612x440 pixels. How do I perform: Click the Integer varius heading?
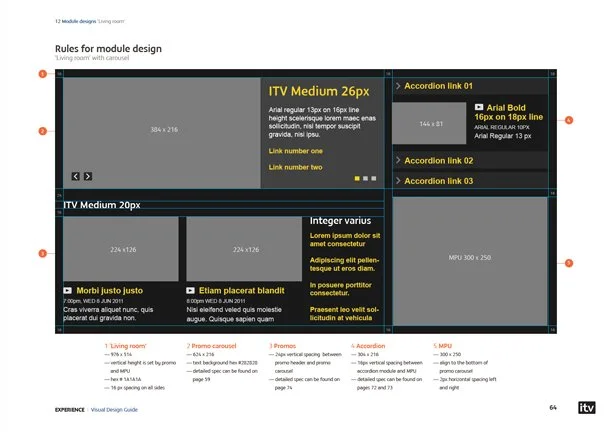click(x=340, y=221)
